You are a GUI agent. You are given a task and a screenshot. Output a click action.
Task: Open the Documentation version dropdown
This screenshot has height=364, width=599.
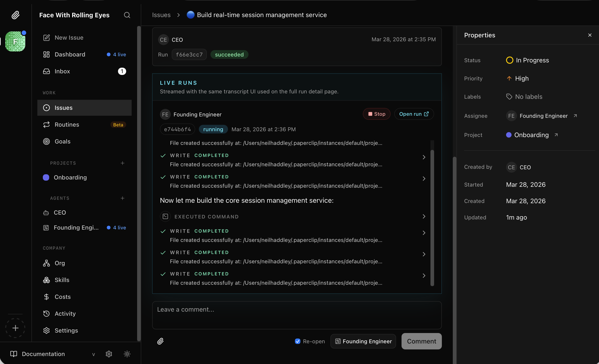[93, 354]
